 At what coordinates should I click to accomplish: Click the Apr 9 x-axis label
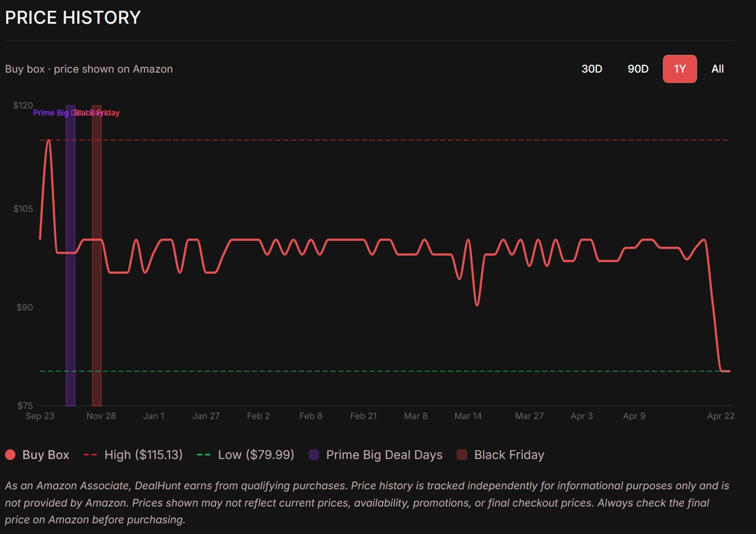tap(634, 416)
